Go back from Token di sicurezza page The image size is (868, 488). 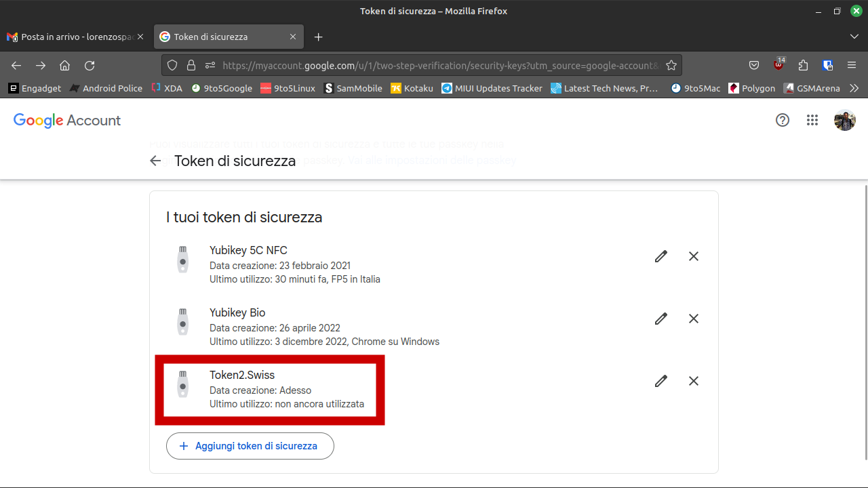pyautogui.click(x=155, y=161)
